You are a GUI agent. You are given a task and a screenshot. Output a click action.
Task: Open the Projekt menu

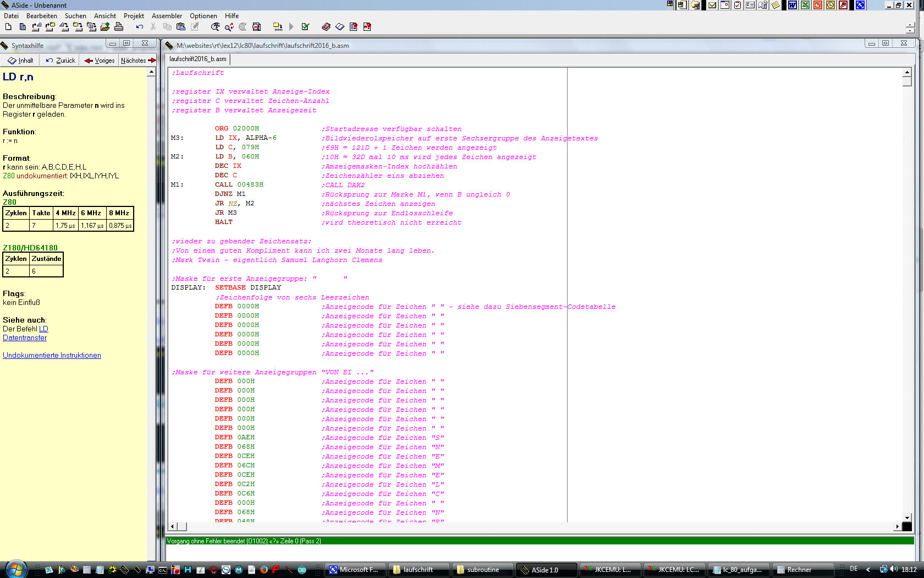134,16
